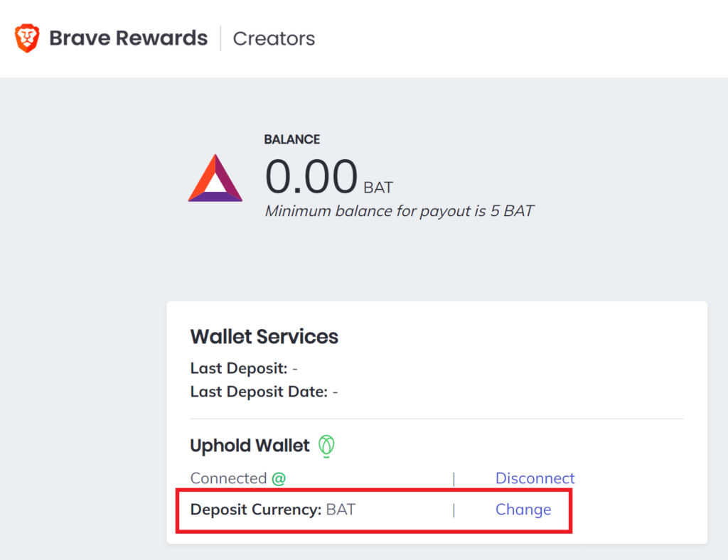Screen dimensions: 728x560
Task: Click the 0.00 balance amount
Action: (311, 177)
